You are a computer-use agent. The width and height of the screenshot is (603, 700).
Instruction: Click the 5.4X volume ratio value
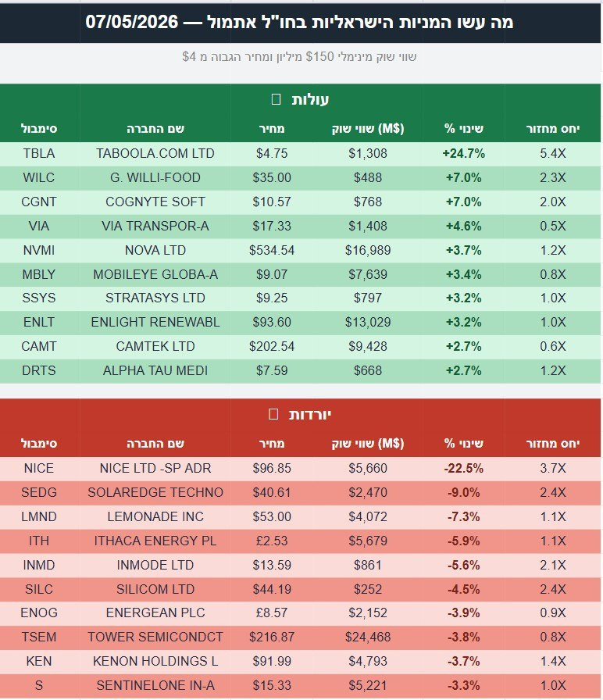point(552,154)
